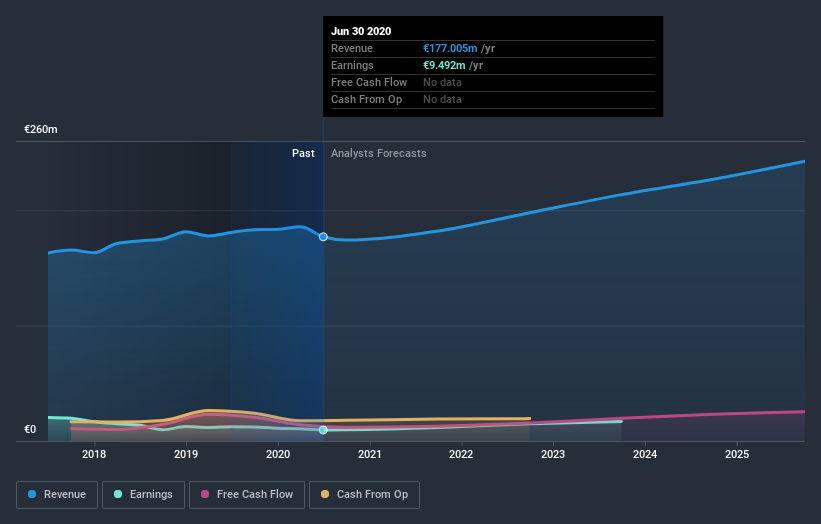Click the 2020 x-axis label
The width and height of the screenshot is (821, 524).
pyautogui.click(x=278, y=454)
